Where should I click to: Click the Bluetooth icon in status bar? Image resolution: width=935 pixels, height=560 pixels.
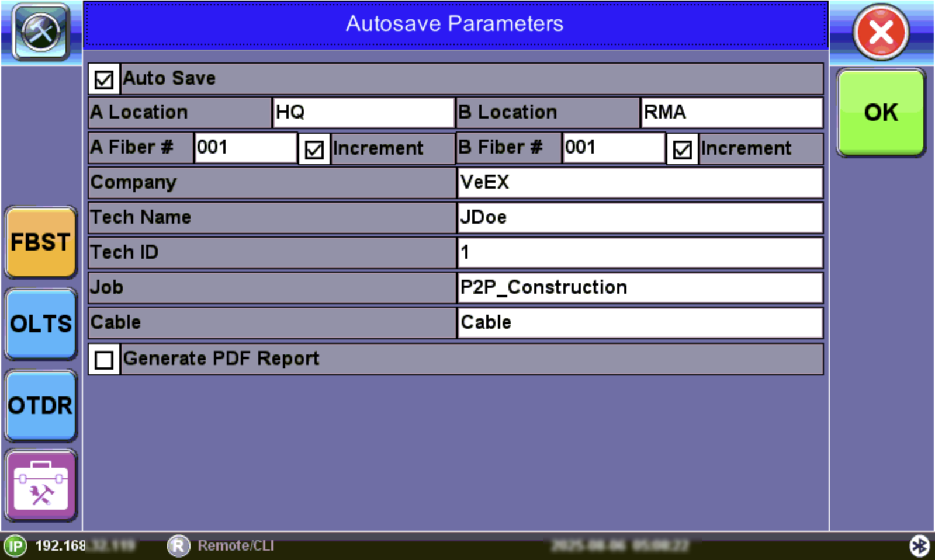(x=919, y=546)
